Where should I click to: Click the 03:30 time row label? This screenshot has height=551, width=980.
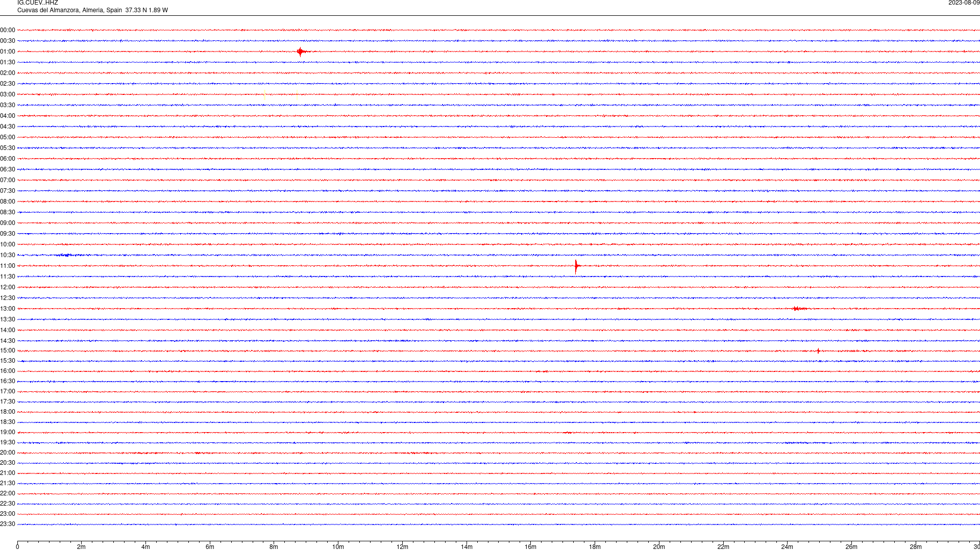click(x=8, y=105)
